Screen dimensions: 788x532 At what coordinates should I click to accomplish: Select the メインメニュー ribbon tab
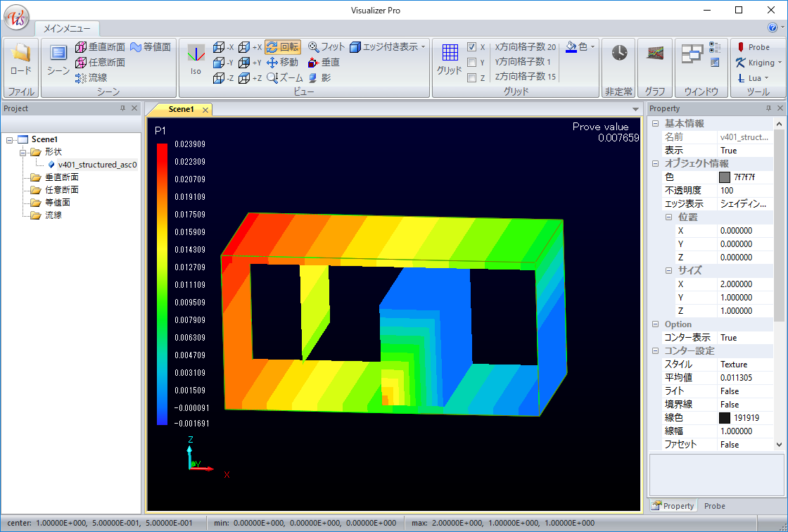(67, 29)
